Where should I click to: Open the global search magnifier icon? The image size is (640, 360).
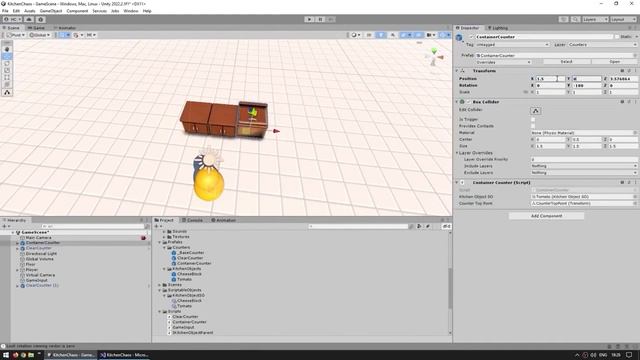click(575, 19)
